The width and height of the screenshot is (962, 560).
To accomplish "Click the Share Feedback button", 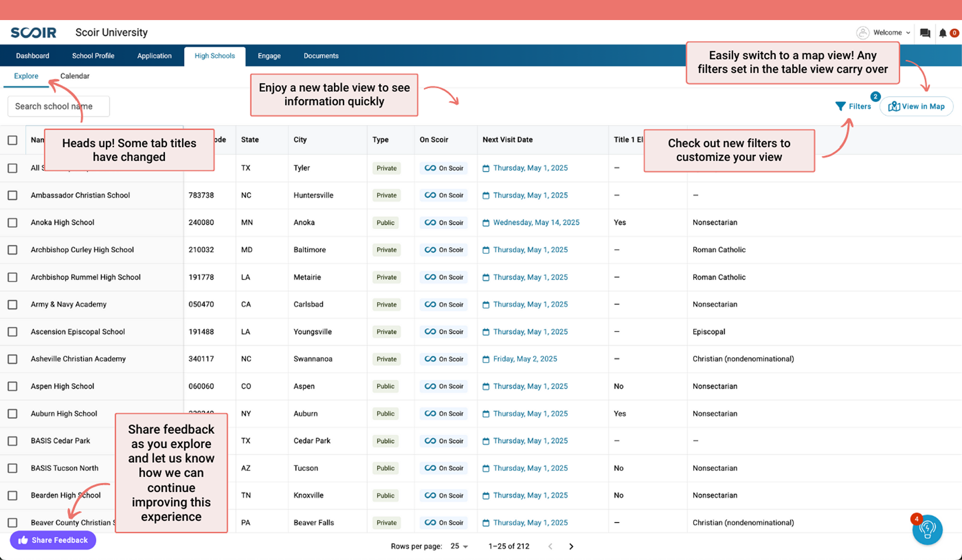I will tap(53, 540).
